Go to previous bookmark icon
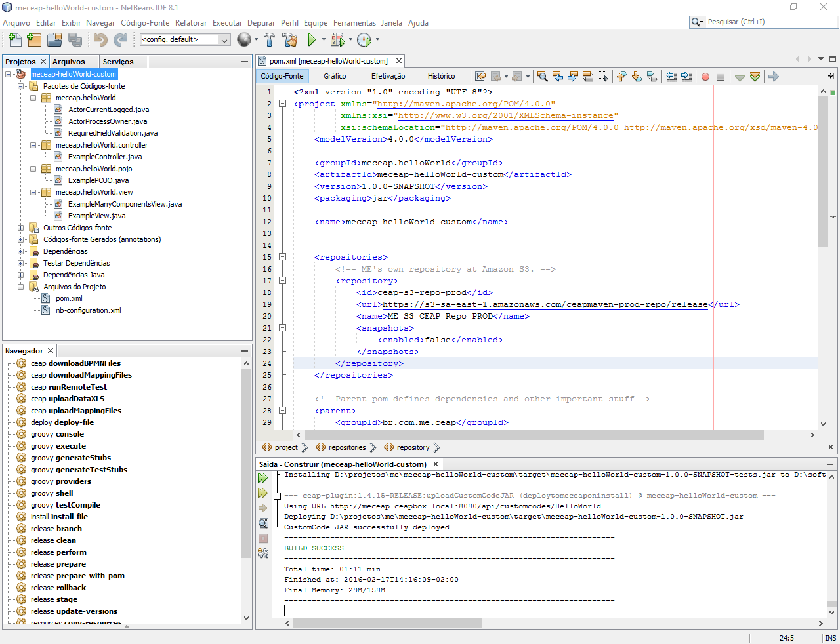Screen dimensions: 840x644 pos(621,77)
